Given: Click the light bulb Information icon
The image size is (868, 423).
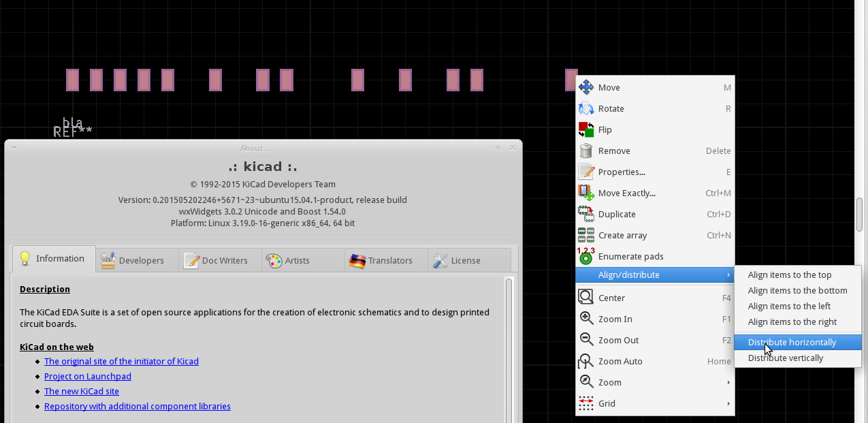Looking at the screenshot, I should coord(25,258).
